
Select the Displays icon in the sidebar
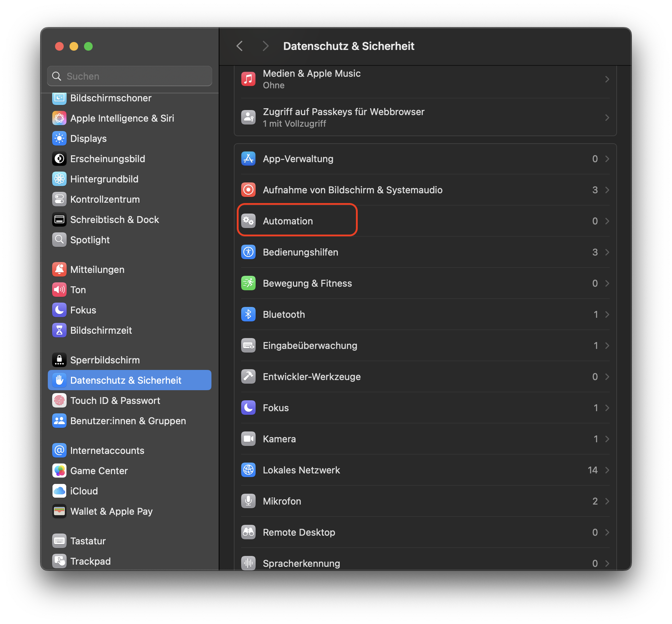click(x=59, y=138)
